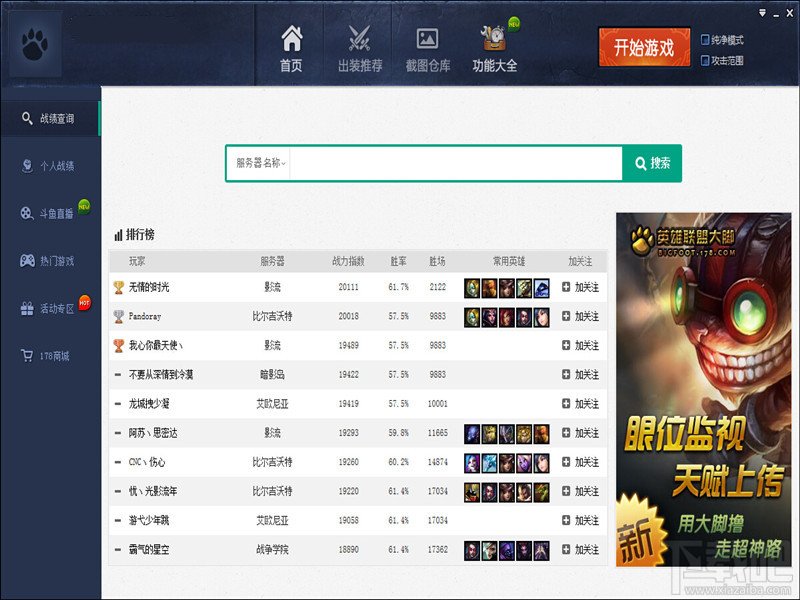Click the search text input field
The image size is (800, 600).
point(456,163)
